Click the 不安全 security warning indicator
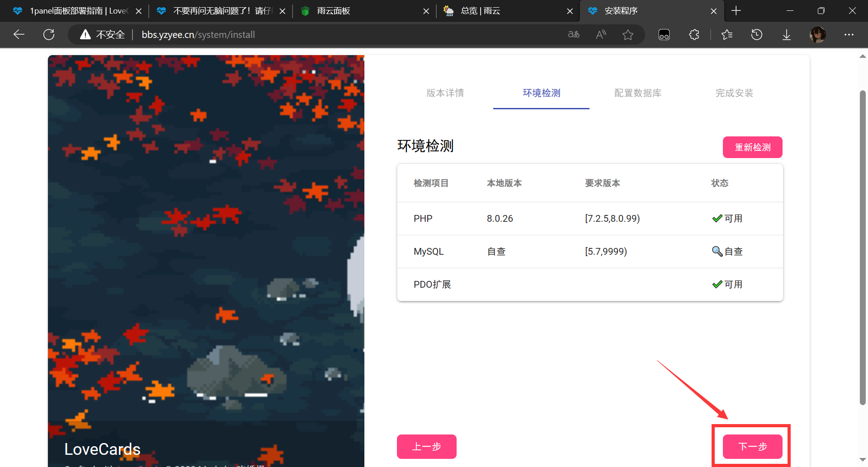Viewport: 868px width, 467px height. click(x=103, y=35)
